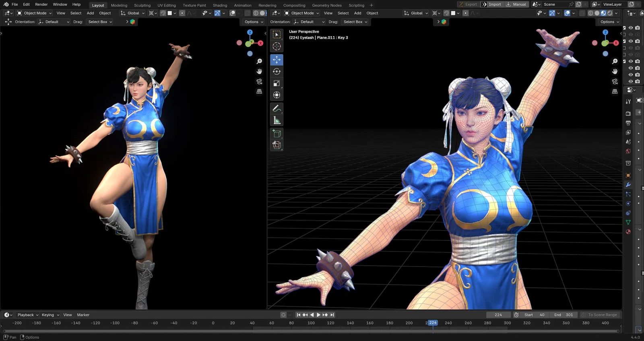Toggle topmost eye icon in outliner
Screen dimensions: 644x341
[631, 28]
